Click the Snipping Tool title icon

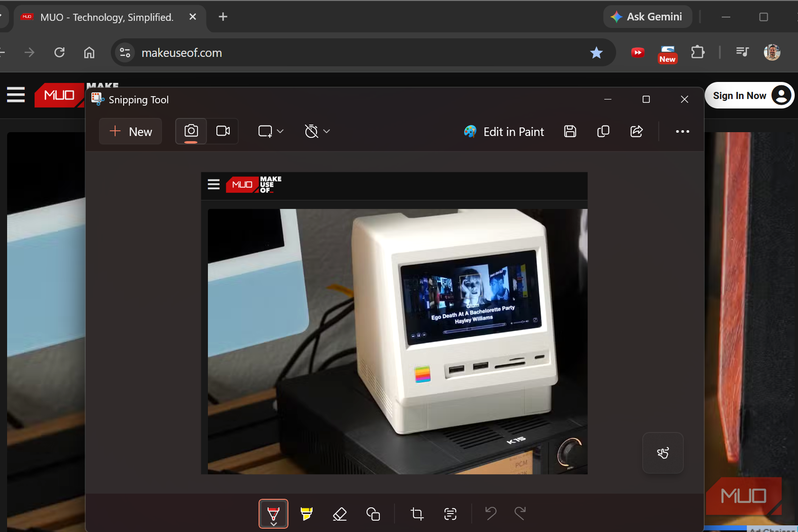click(97, 99)
